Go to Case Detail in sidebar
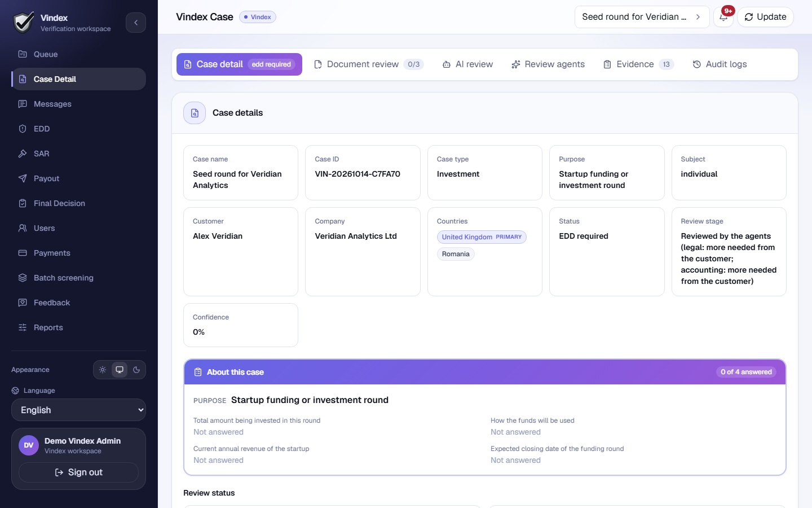 (78, 79)
